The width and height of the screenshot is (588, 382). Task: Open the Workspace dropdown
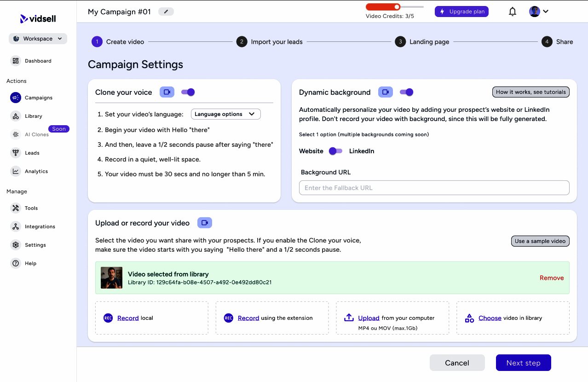38,39
